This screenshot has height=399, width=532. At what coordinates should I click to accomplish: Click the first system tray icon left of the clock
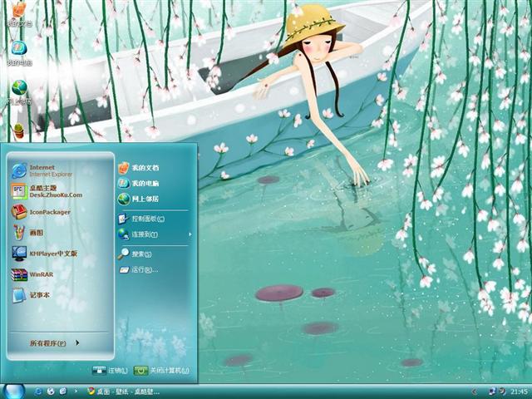tap(492, 392)
